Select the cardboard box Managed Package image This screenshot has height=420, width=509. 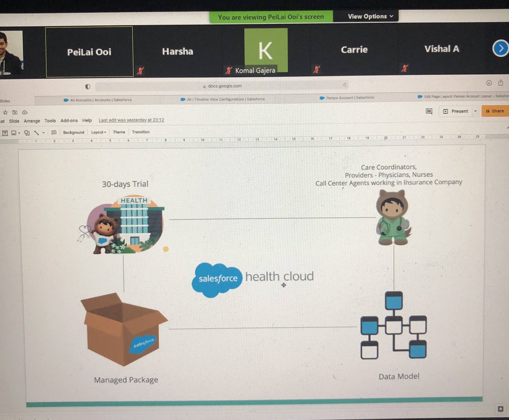pos(124,329)
